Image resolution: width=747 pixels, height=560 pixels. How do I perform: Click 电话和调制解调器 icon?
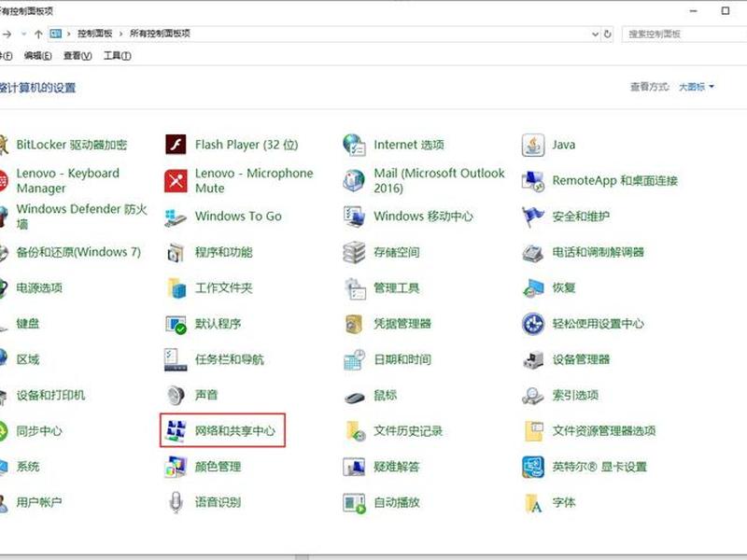click(533, 252)
